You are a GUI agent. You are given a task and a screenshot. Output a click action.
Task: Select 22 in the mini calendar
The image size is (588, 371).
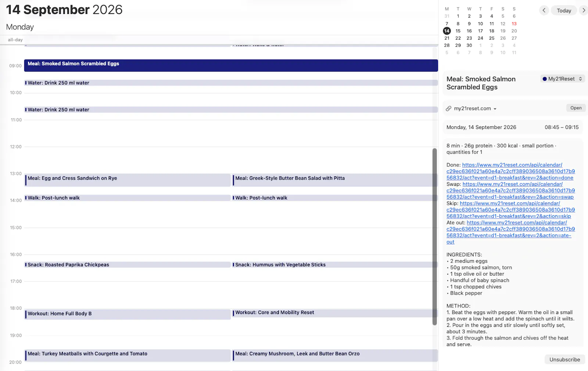pyautogui.click(x=458, y=38)
